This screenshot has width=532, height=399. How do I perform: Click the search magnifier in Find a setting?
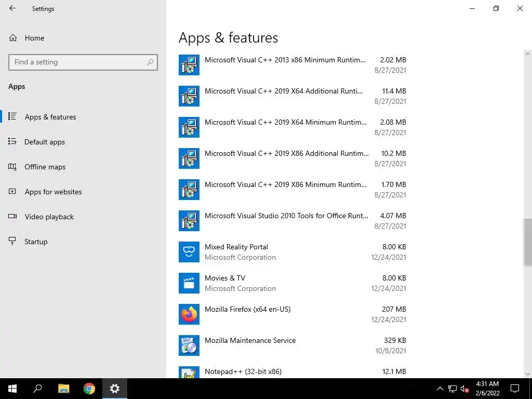click(x=150, y=62)
